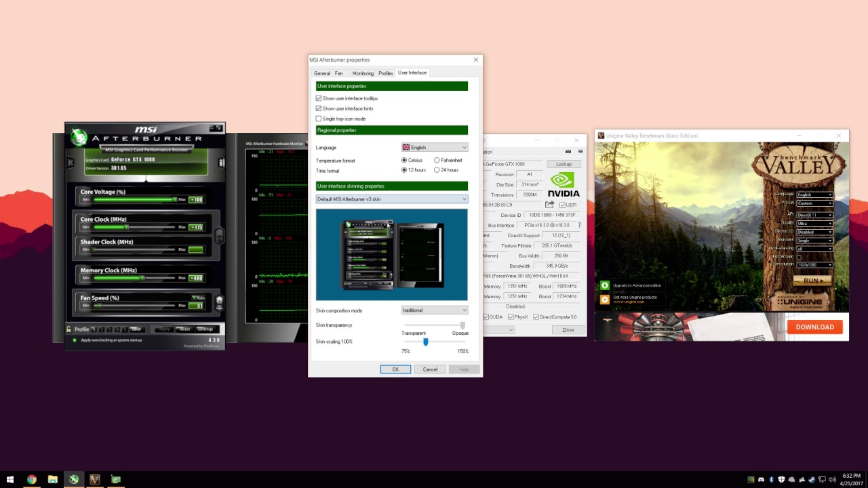Click GPU-Z screenshot camera icon
Screen dimensions: 868x488
click(x=568, y=152)
